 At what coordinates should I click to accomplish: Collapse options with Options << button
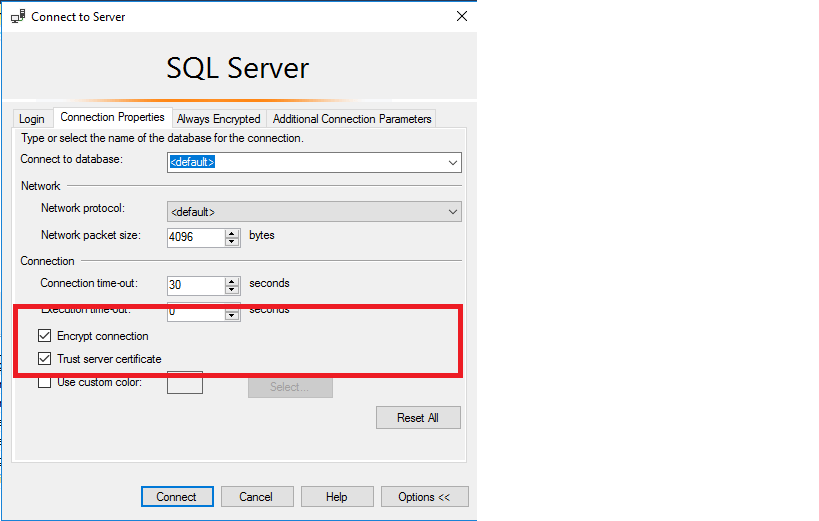click(424, 496)
